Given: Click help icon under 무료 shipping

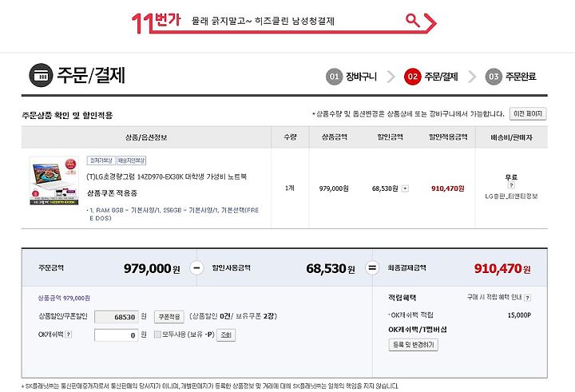Looking at the screenshot, I should 511,185.
